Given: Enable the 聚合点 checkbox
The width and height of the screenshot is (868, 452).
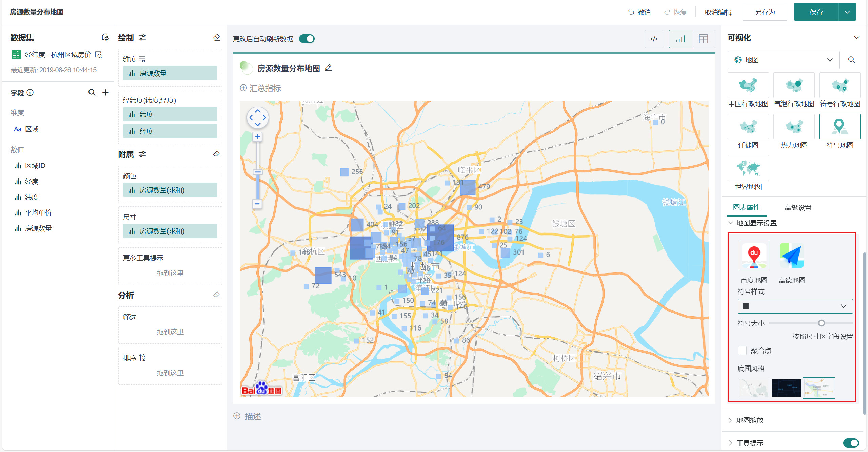Looking at the screenshot, I should [742, 351].
